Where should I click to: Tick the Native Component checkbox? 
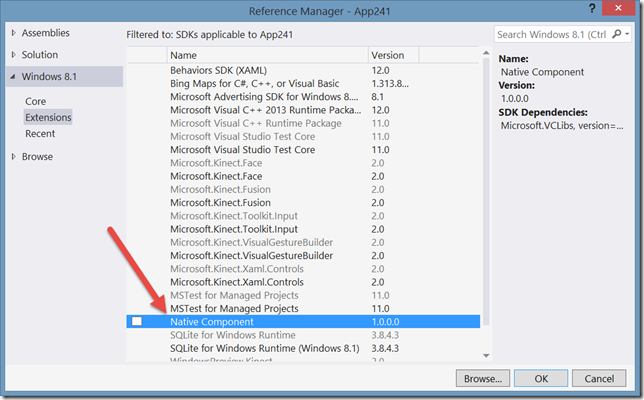pos(137,321)
